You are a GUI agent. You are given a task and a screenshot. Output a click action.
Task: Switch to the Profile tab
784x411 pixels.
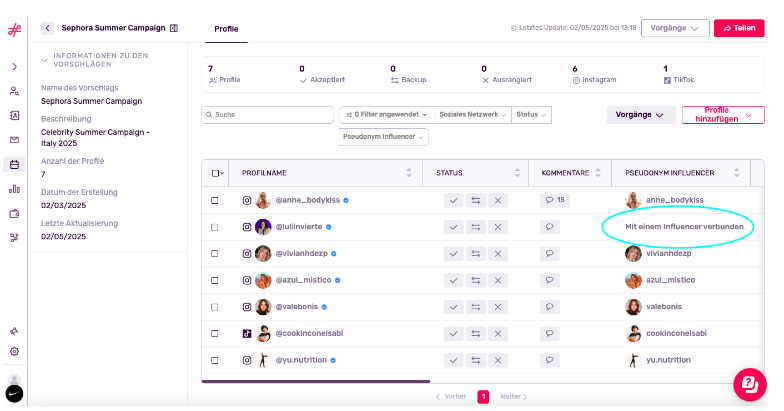coord(226,29)
